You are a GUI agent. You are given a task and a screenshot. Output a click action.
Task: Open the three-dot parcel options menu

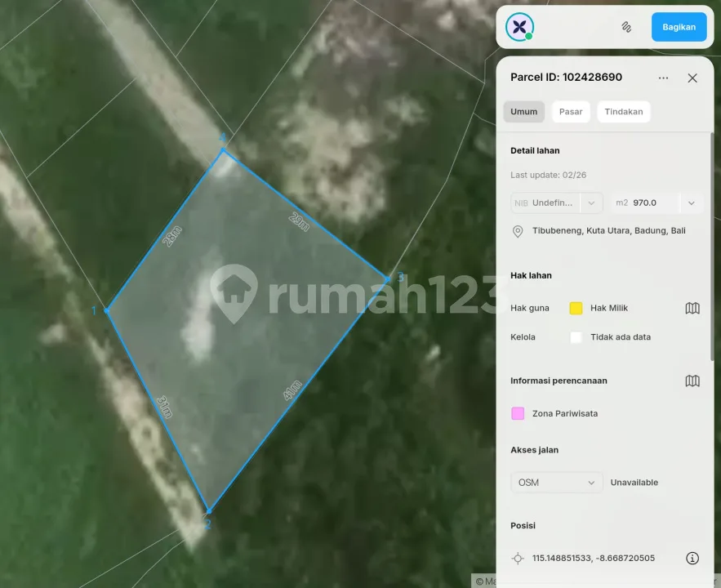pos(663,78)
